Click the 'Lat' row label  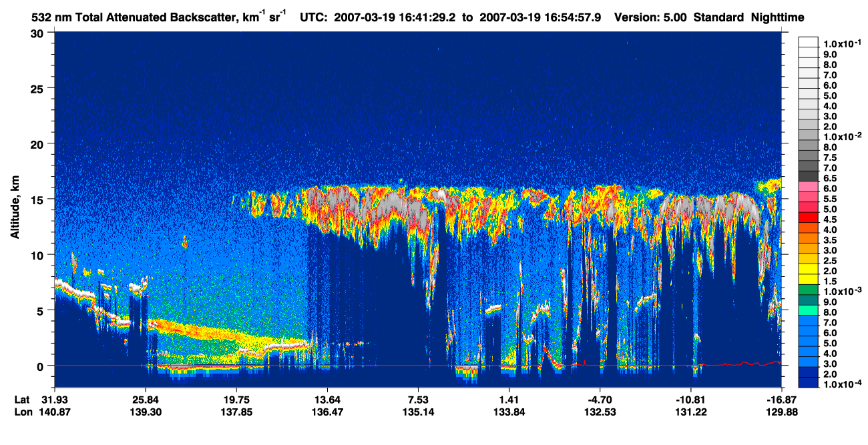point(21,400)
